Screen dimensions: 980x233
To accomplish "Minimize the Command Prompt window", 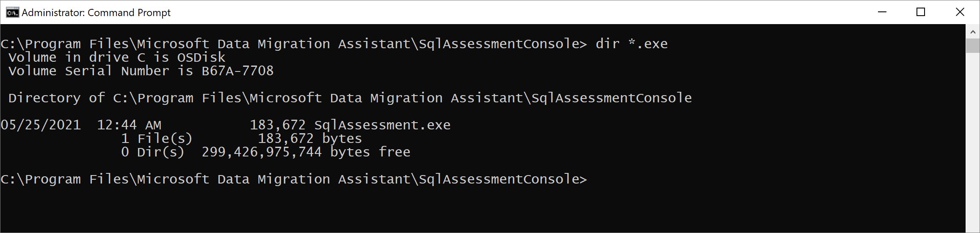I will pyautogui.click(x=882, y=12).
